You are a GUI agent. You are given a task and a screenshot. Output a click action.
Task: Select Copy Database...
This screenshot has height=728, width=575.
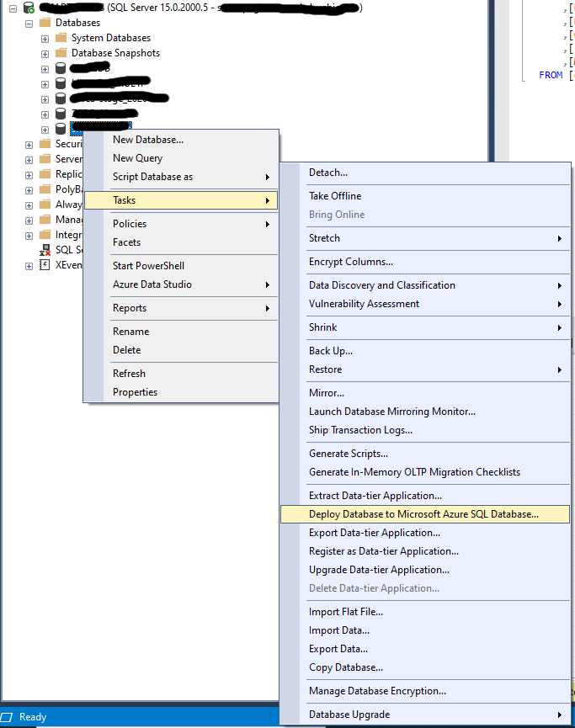pyautogui.click(x=425, y=667)
